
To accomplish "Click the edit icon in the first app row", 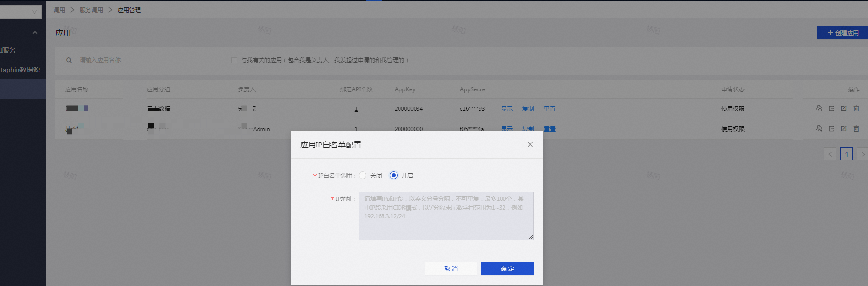I will point(844,108).
